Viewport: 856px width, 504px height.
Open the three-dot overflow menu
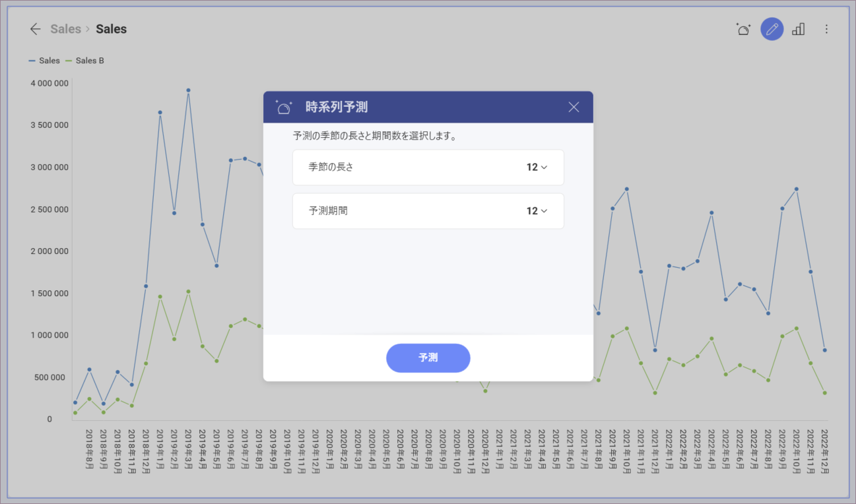point(827,29)
